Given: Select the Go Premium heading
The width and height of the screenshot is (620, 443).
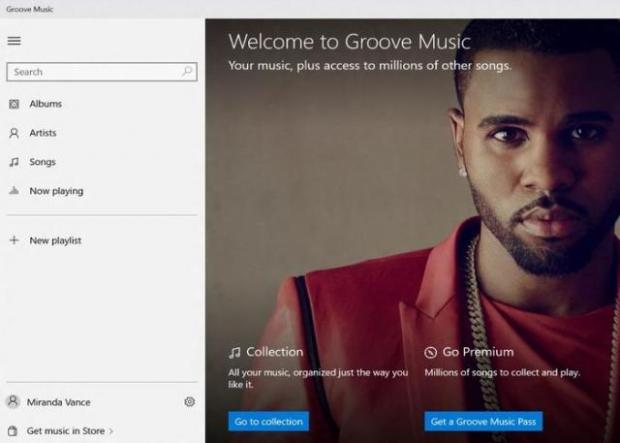Looking at the screenshot, I should [478, 352].
